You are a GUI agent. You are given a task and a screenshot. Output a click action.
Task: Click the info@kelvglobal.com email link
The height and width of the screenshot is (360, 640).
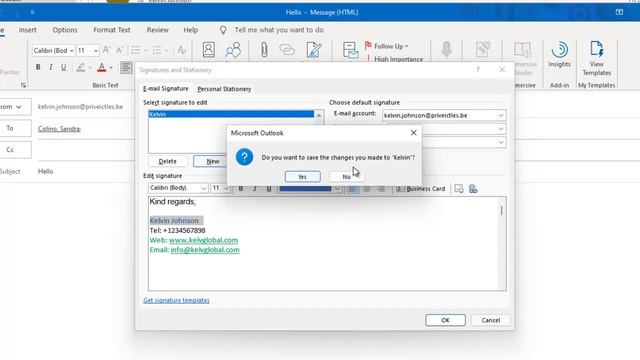coord(205,250)
